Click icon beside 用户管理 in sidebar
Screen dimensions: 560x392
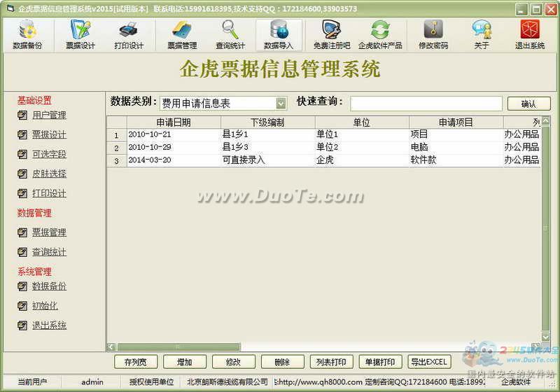pyautogui.click(x=22, y=115)
